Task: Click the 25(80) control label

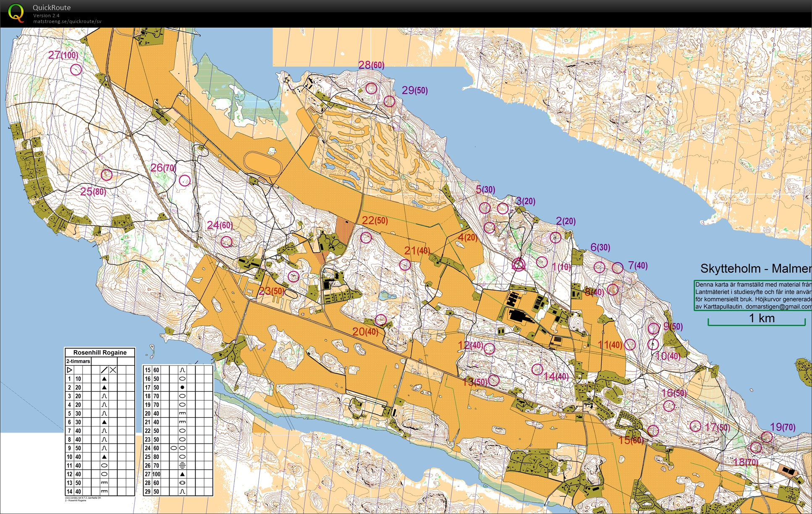Action: (93, 192)
